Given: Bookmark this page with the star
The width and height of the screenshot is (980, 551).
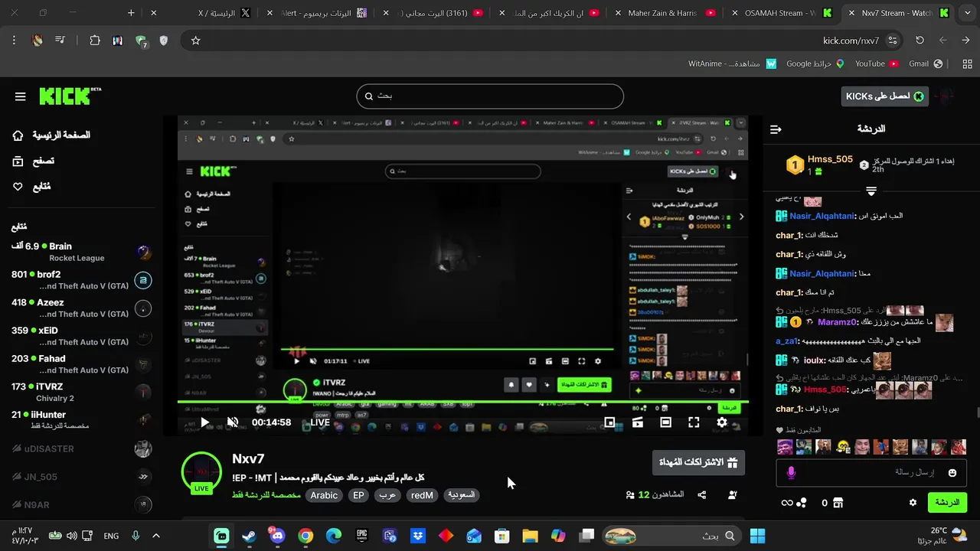Looking at the screenshot, I should tap(195, 41).
